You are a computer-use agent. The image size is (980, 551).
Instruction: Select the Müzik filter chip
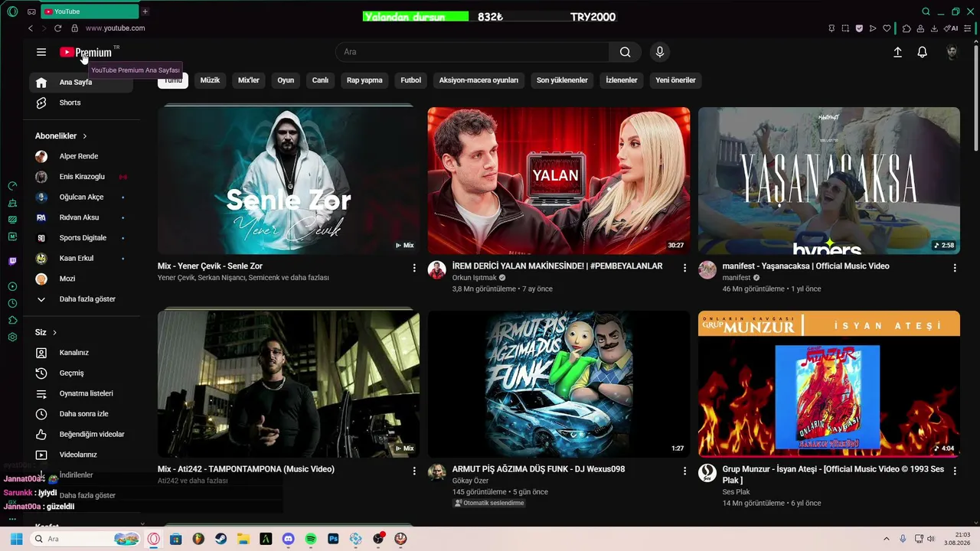point(210,80)
